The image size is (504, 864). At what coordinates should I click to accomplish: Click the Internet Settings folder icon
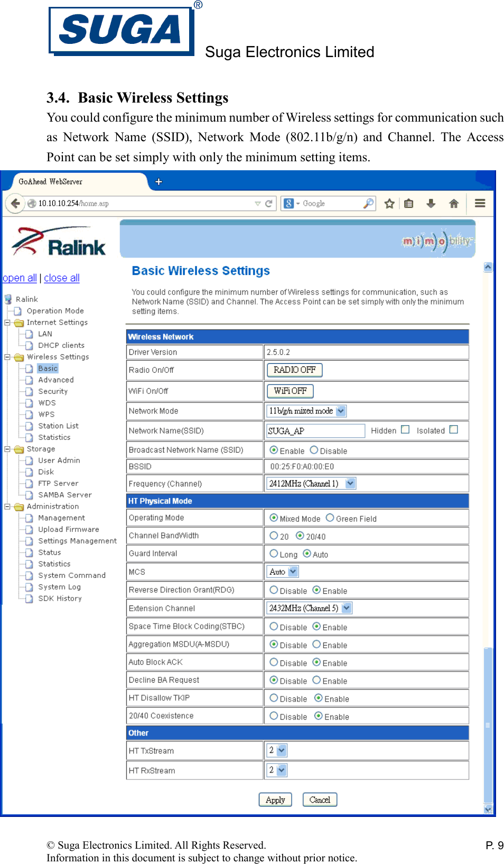point(19,323)
